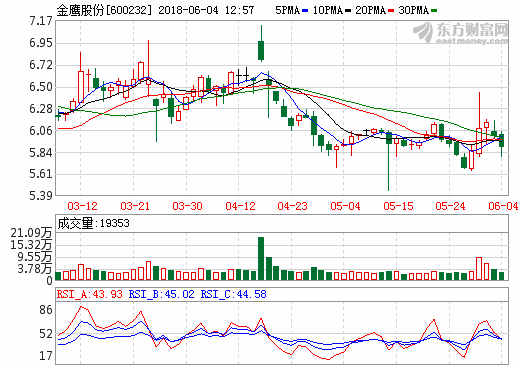The image size is (520, 365).
Task: Click the RSI_C:44.58 indicator label
Action: click(233, 294)
